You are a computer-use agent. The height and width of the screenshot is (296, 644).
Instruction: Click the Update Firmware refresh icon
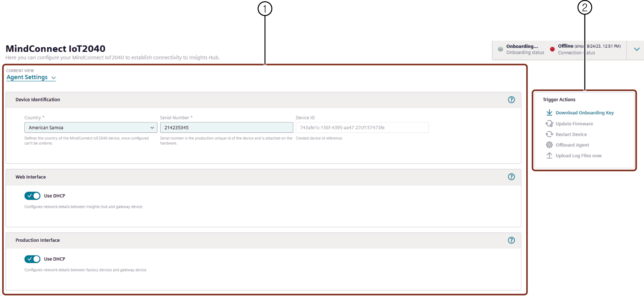tap(549, 124)
